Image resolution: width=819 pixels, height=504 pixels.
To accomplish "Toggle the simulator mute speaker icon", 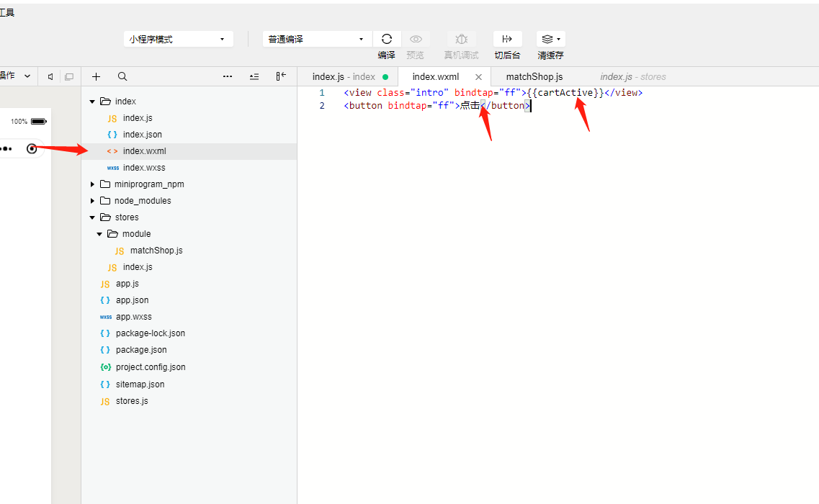I will tap(50, 77).
